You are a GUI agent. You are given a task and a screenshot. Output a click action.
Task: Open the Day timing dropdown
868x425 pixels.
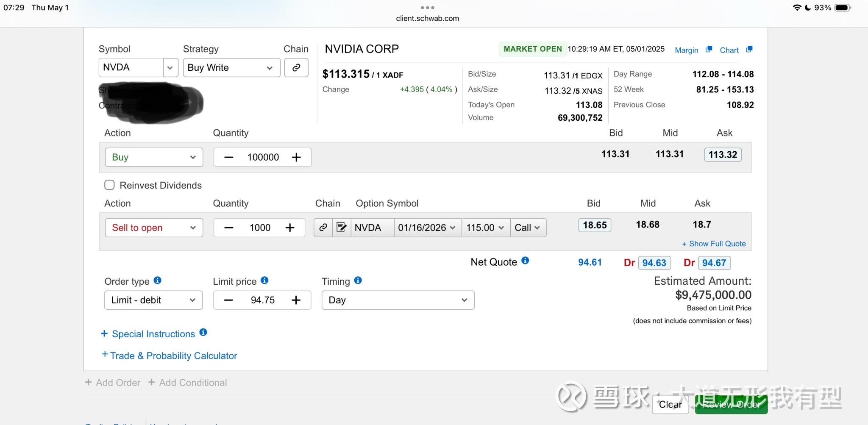pyautogui.click(x=398, y=300)
